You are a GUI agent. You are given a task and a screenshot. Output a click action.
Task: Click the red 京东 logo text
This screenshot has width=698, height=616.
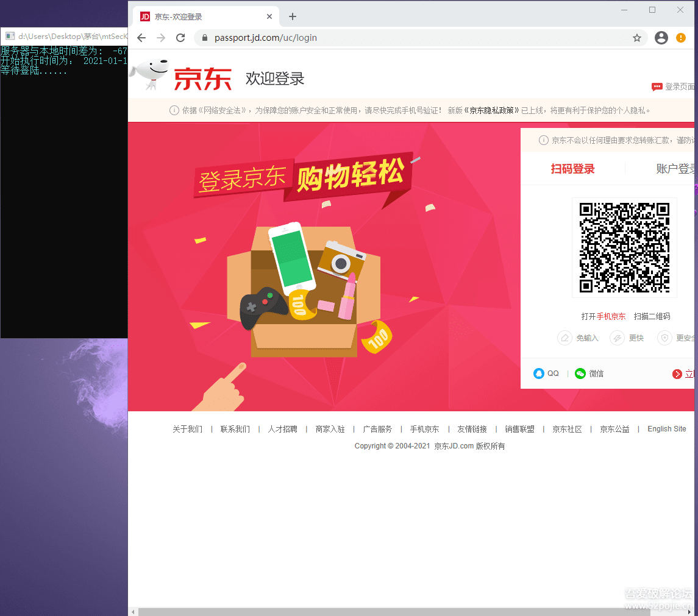pyautogui.click(x=202, y=79)
